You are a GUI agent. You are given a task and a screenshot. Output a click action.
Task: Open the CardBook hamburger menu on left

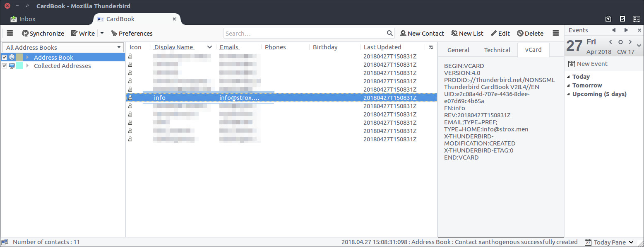10,33
